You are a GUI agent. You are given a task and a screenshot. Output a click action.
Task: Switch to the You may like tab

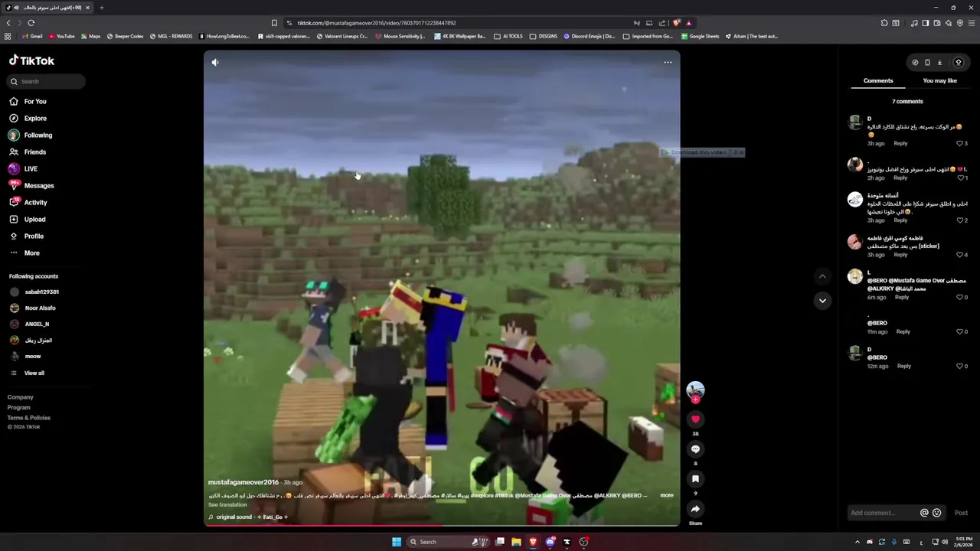(939, 80)
